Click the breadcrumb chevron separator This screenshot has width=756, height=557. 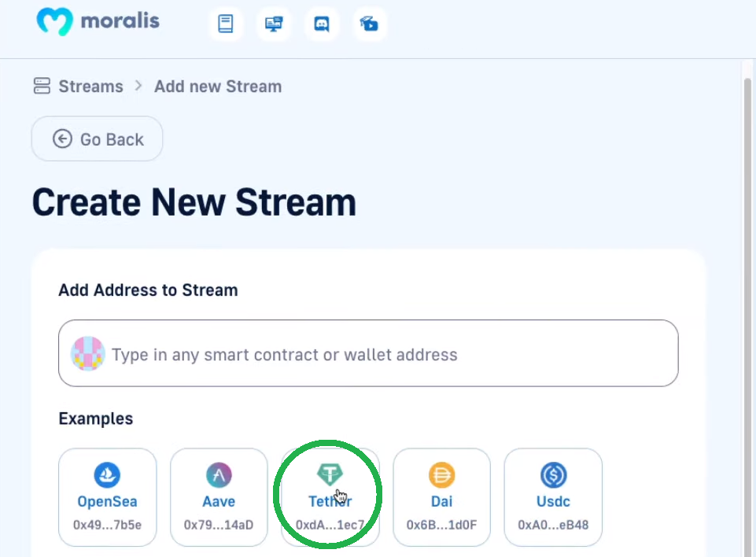click(x=139, y=86)
